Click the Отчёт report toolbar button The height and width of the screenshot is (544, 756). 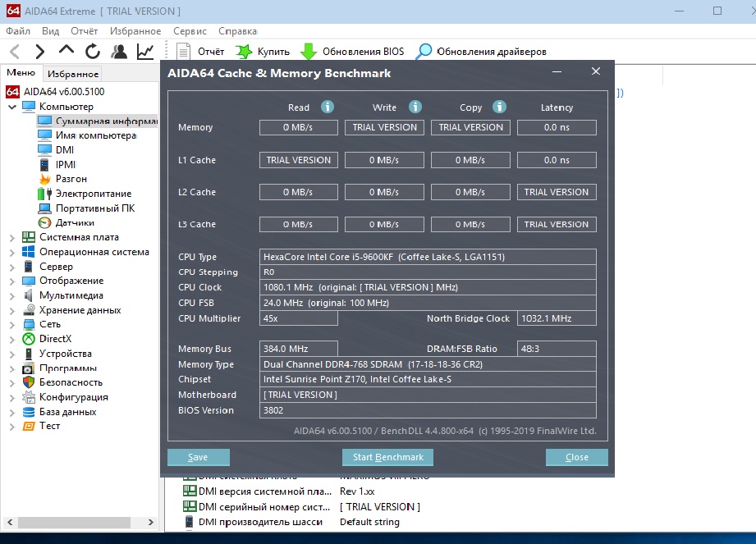200,51
